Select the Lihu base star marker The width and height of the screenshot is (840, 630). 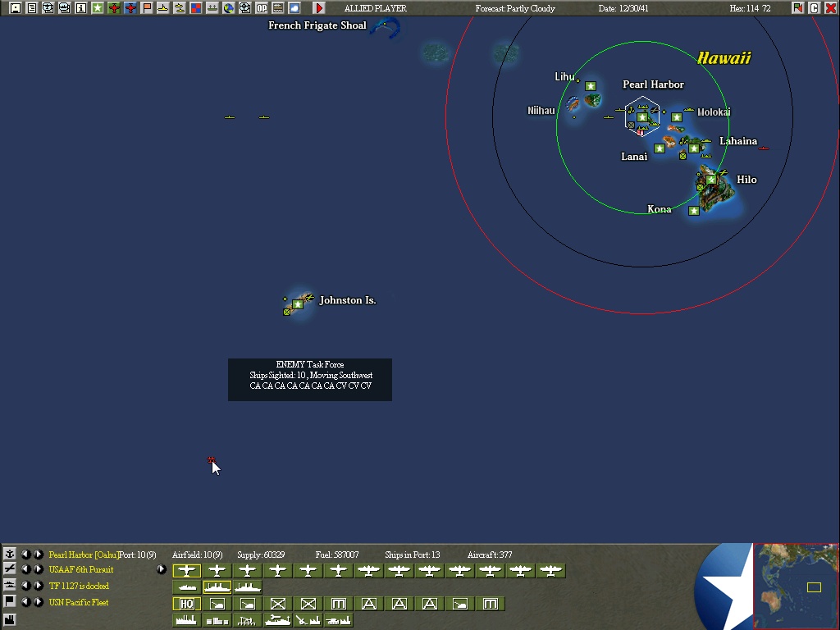[x=591, y=85]
